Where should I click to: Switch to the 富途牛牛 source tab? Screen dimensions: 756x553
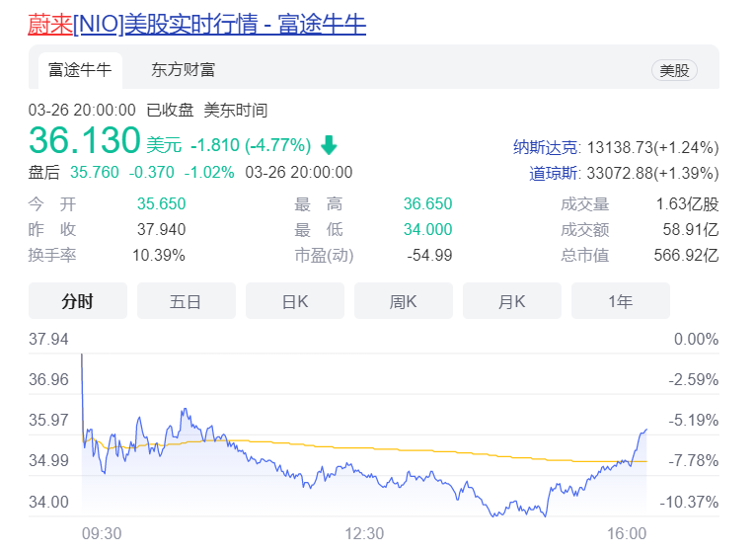tap(80, 70)
